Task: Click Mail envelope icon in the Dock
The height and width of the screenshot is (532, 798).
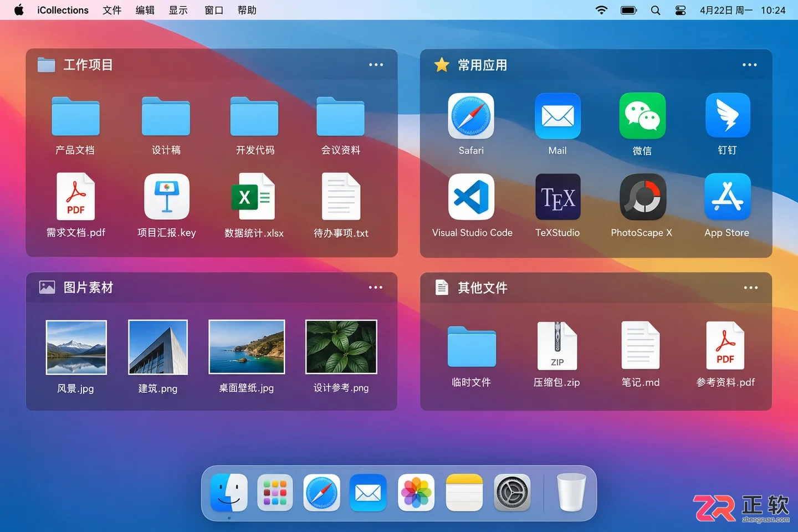Action: (x=368, y=493)
